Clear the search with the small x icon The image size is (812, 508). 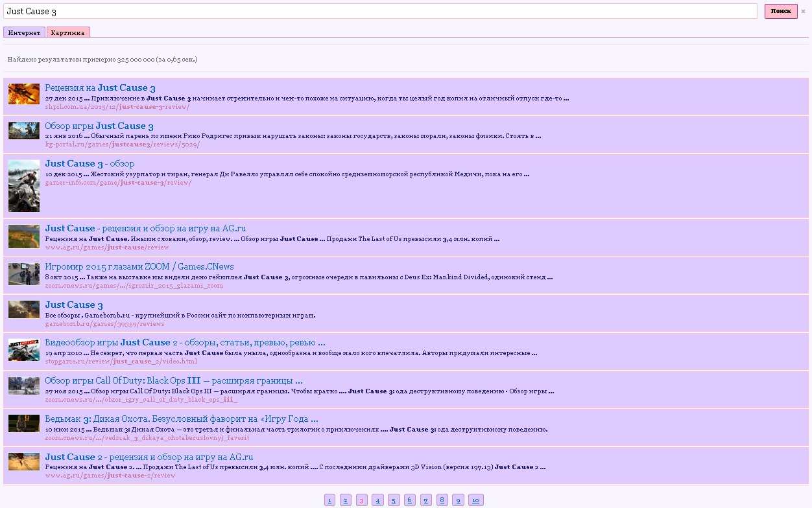pyautogui.click(x=803, y=12)
